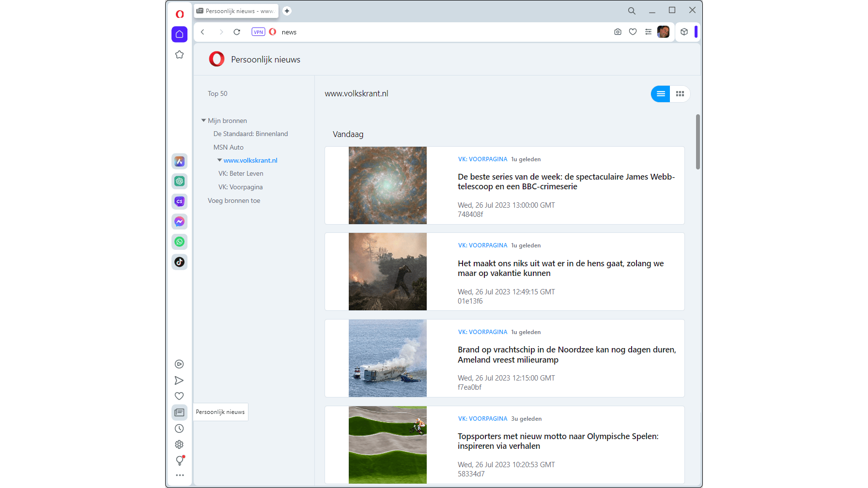Open Settings gear icon in sidebar
The width and height of the screenshot is (868, 488).
tap(179, 444)
